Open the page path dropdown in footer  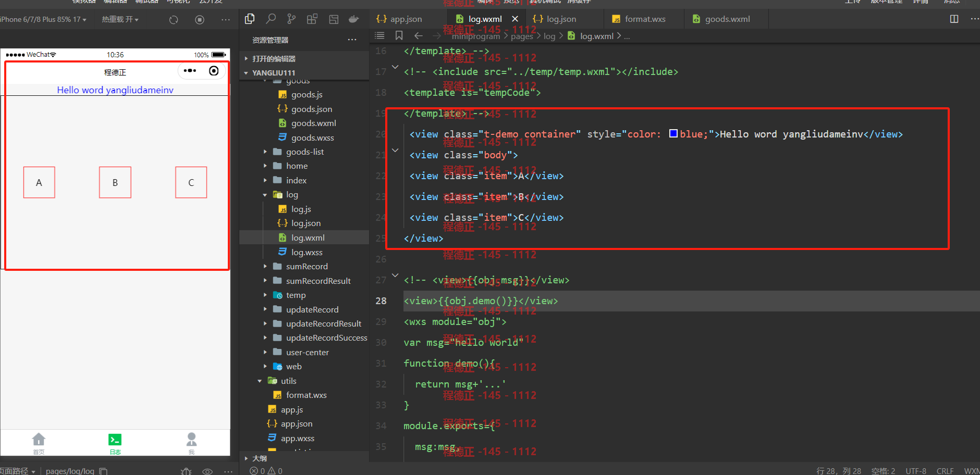[x=18, y=471]
